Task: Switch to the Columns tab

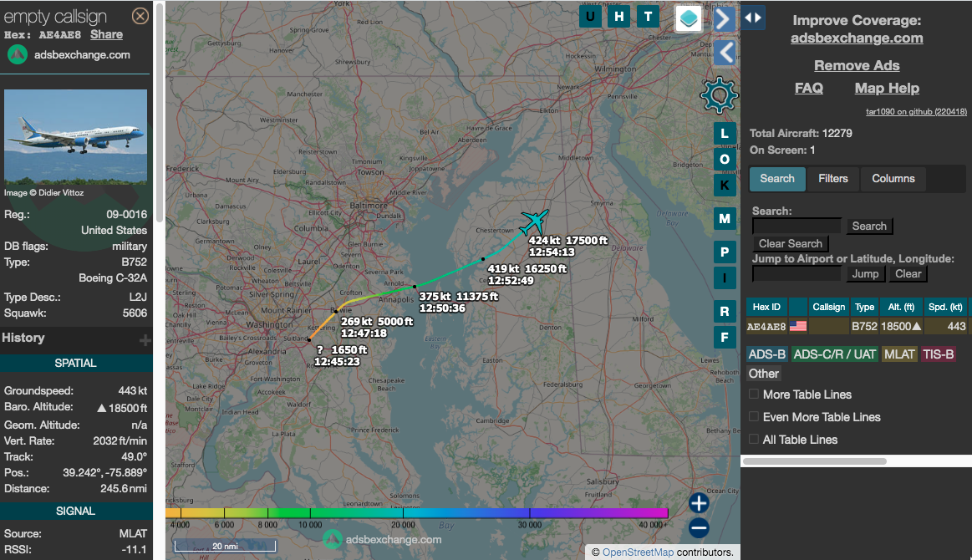Action: 893,179
